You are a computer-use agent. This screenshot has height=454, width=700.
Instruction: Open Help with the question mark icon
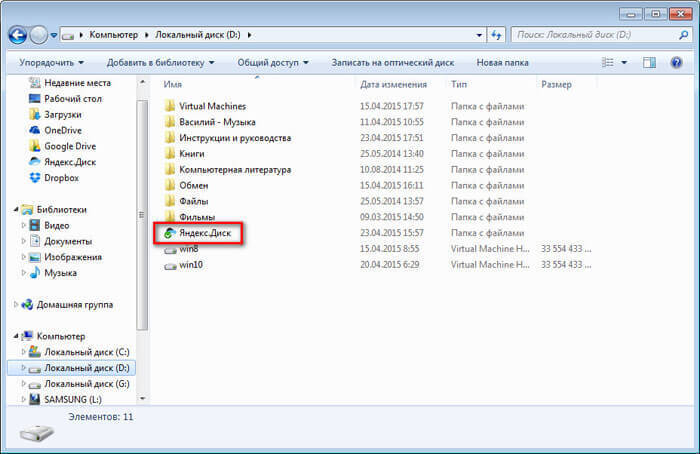click(x=676, y=62)
